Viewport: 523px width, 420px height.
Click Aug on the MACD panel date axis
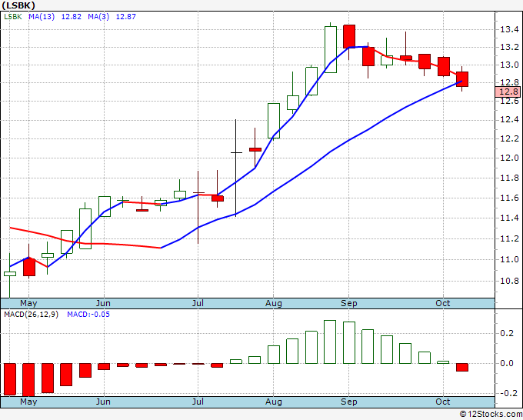click(x=274, y=402)
